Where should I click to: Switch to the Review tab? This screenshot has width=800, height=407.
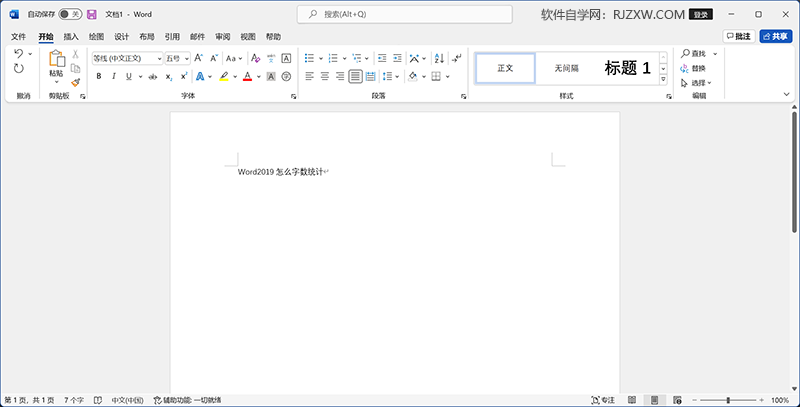pyautogui.click(x=222, y=37)
